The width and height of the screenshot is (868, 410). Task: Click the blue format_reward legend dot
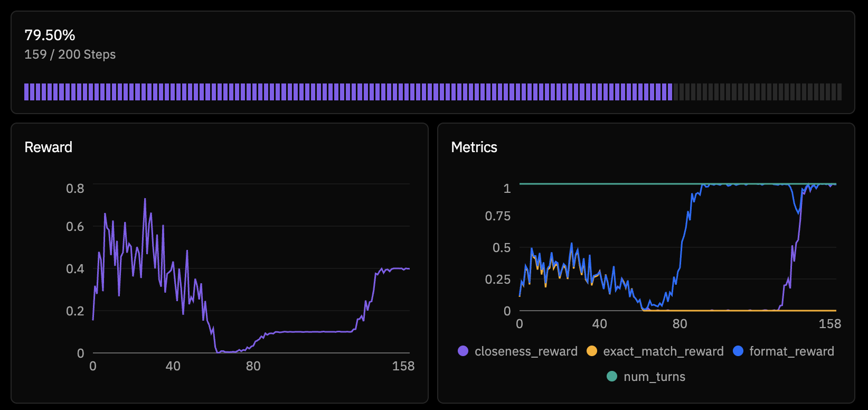click(x=738, y=351)
